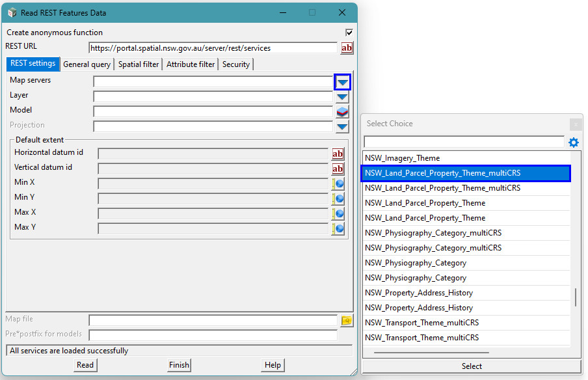Screen dimensions: 588x380
Task: Select highlighted NSW_Land_Parcel_Property_Theme_multiCRS entry
Action: click(x=466, y=173)
